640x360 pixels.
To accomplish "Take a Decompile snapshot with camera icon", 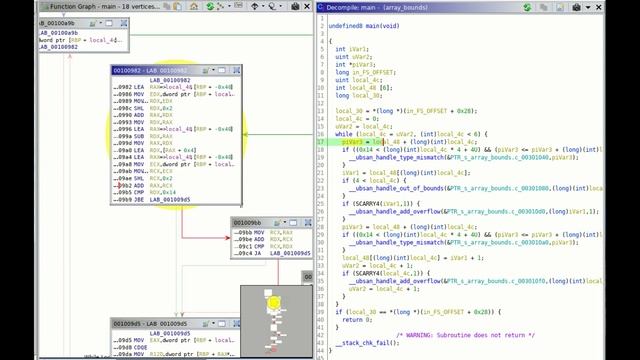I will pos(576,7).
